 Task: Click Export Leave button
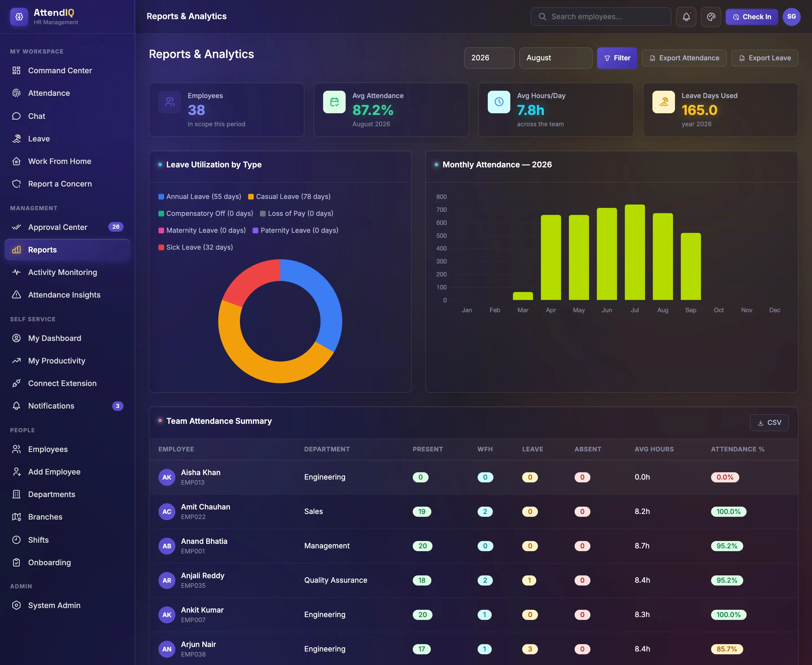(x=764, y=58)
